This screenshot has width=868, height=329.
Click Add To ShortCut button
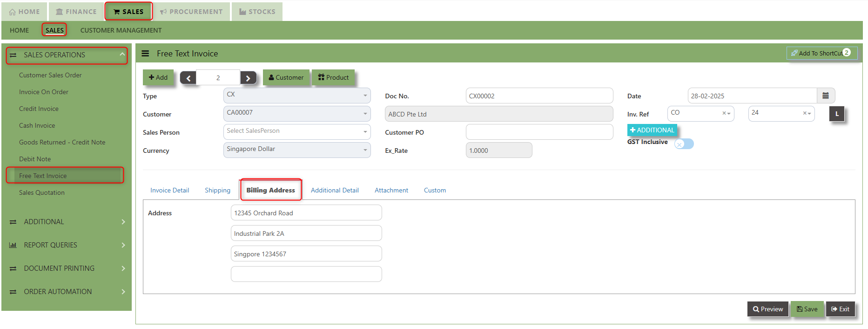821,53
